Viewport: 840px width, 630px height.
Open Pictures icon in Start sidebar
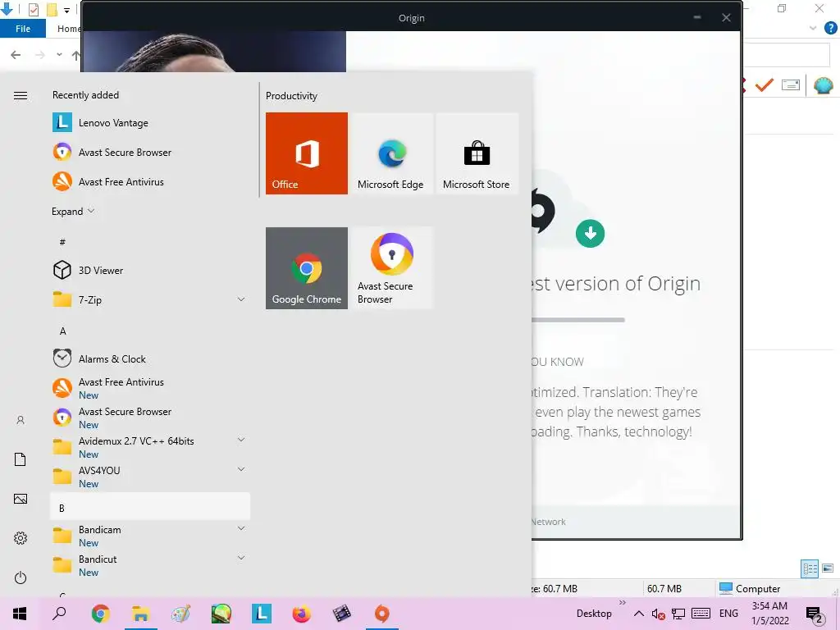21,499
